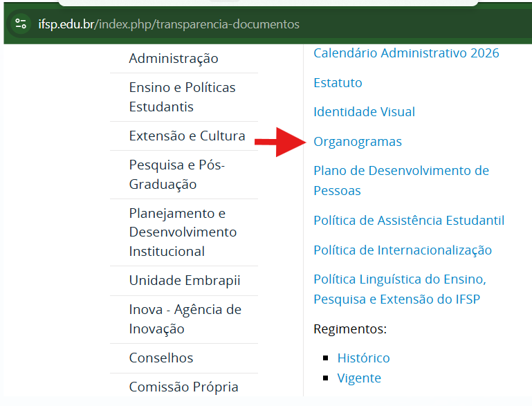Open Plano de Desenvolvimento de Pessoas
Screen dimensions: 532x406
pos(401,181)
